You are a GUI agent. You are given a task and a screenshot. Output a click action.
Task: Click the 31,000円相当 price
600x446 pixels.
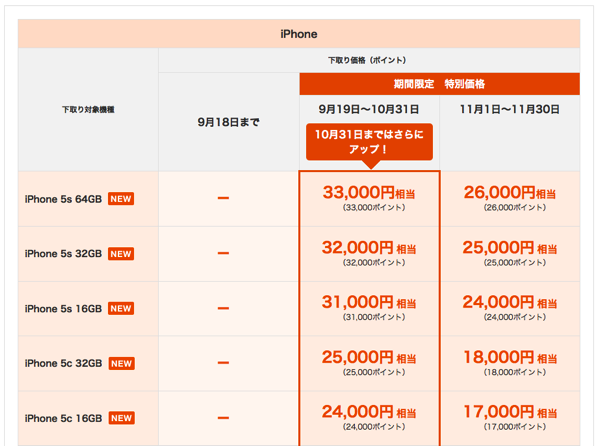point(369,302)
